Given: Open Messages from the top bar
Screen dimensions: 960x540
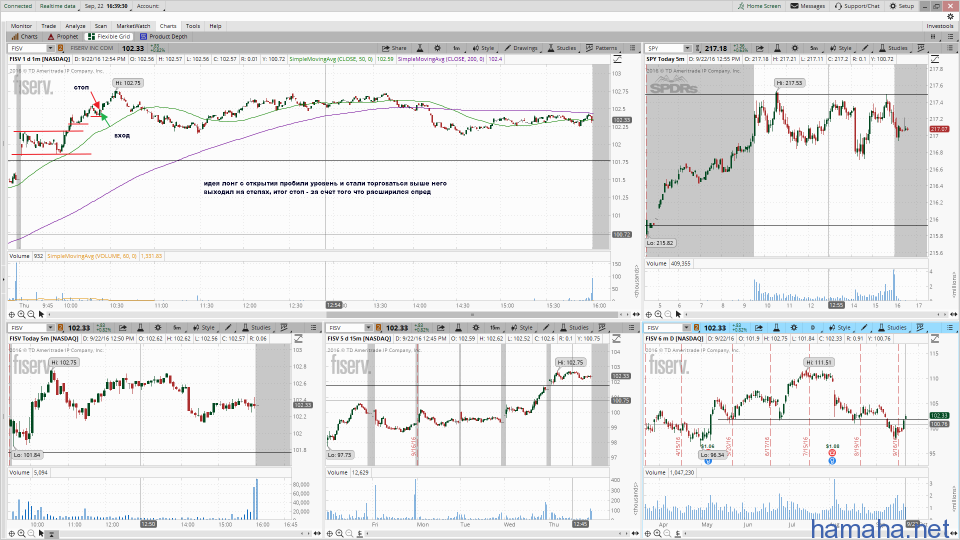Looking at the screenshot, I should point(808,6).
